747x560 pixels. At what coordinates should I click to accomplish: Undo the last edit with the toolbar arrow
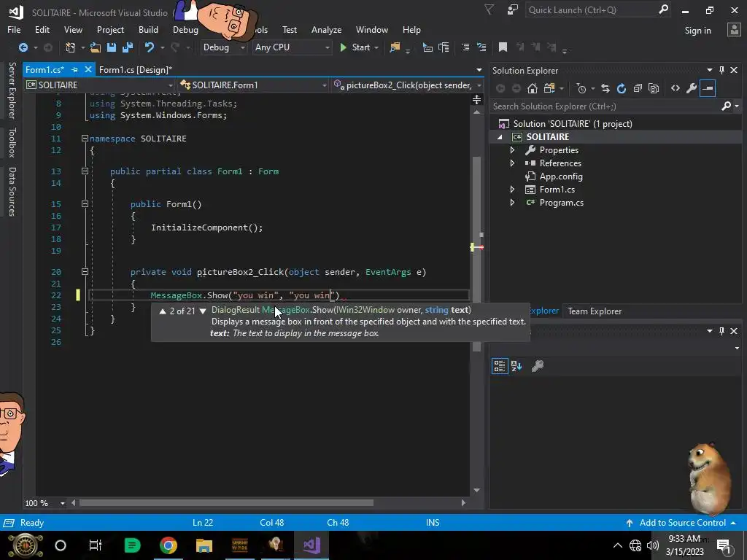150,47
